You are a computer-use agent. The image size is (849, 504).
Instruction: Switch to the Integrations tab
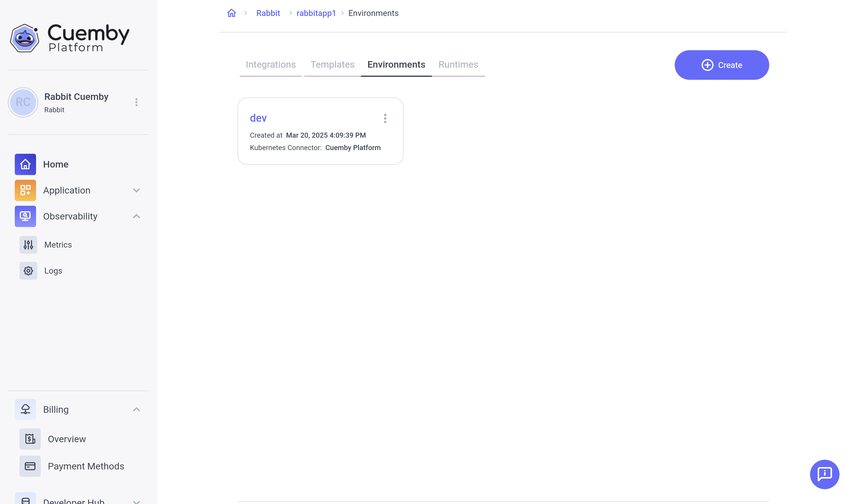270,64
